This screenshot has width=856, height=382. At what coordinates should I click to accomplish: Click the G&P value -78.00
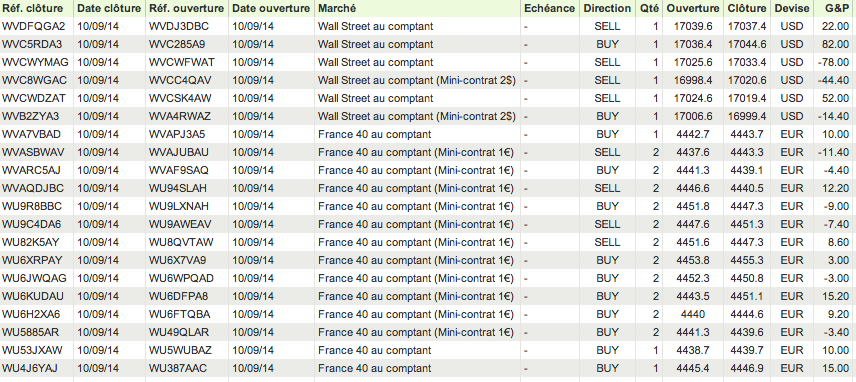(x=833, y=62)
